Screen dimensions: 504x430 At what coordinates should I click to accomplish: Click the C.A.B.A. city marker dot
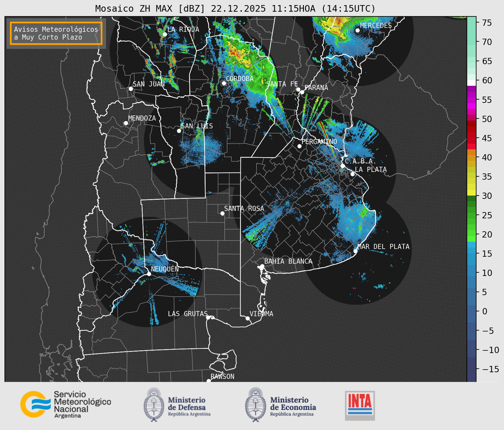(343, 166)
